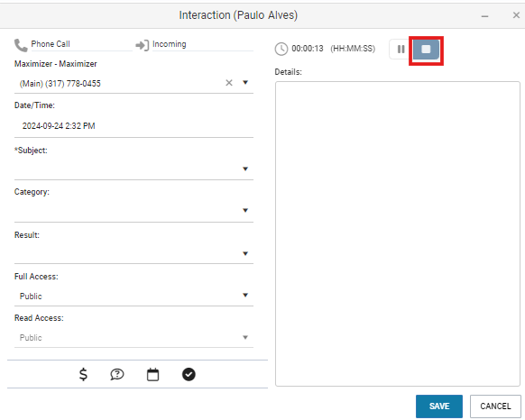
Task: Click the clock icon beside duration
Action: click(x=281, y=49)
